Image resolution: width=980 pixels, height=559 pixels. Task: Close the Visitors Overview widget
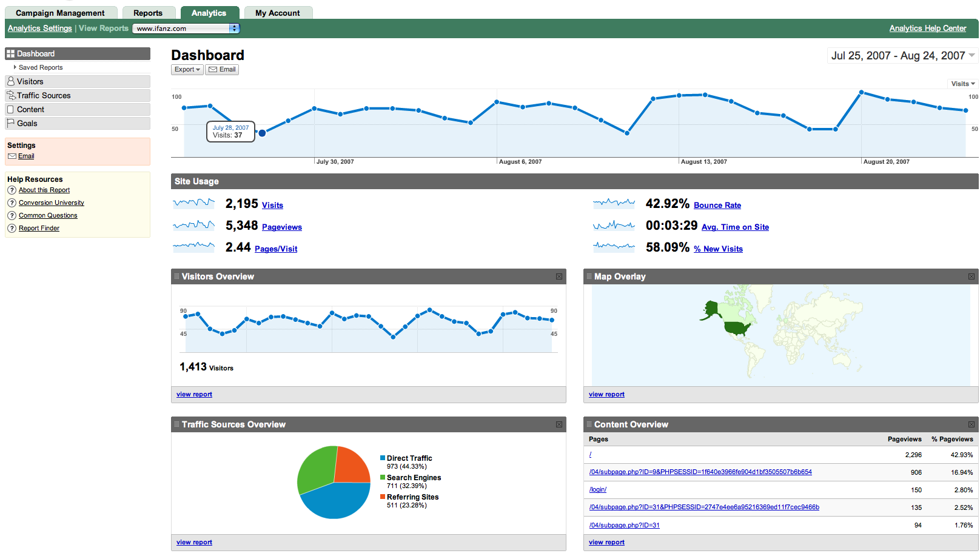pos(559,276)
